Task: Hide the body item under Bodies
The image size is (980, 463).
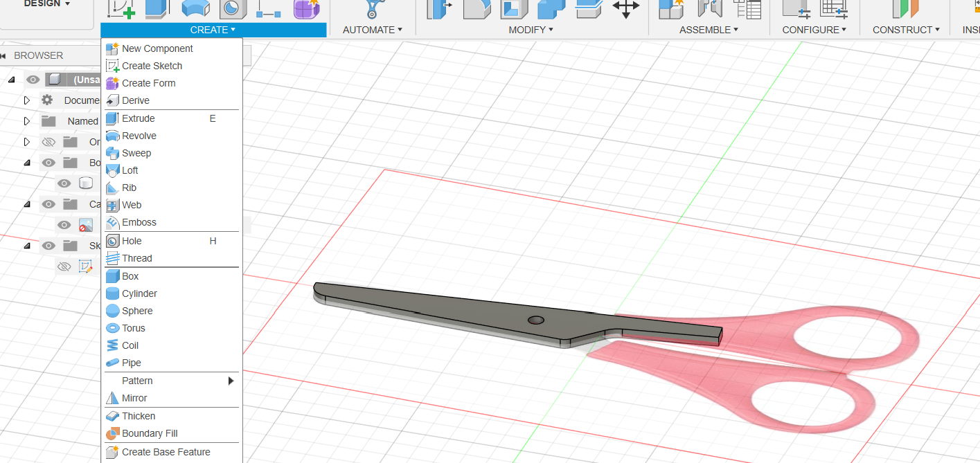Action: pyautogui.click(x=64, y=183)
